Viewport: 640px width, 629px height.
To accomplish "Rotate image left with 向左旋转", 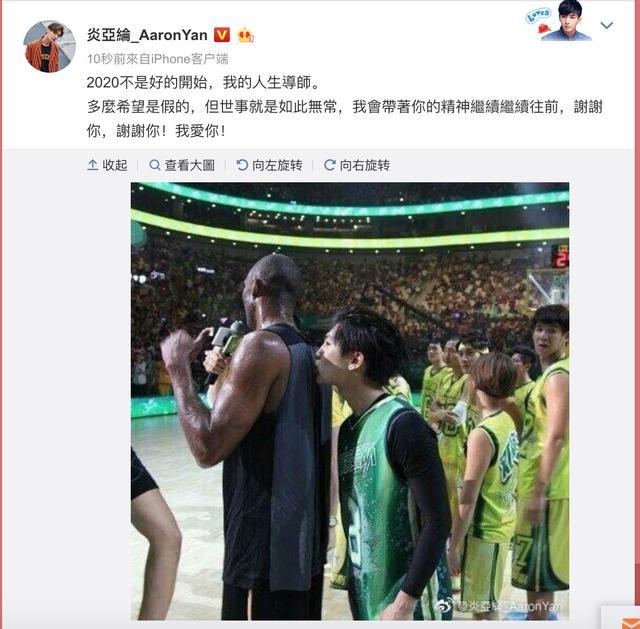I will [x=269, y=165].
